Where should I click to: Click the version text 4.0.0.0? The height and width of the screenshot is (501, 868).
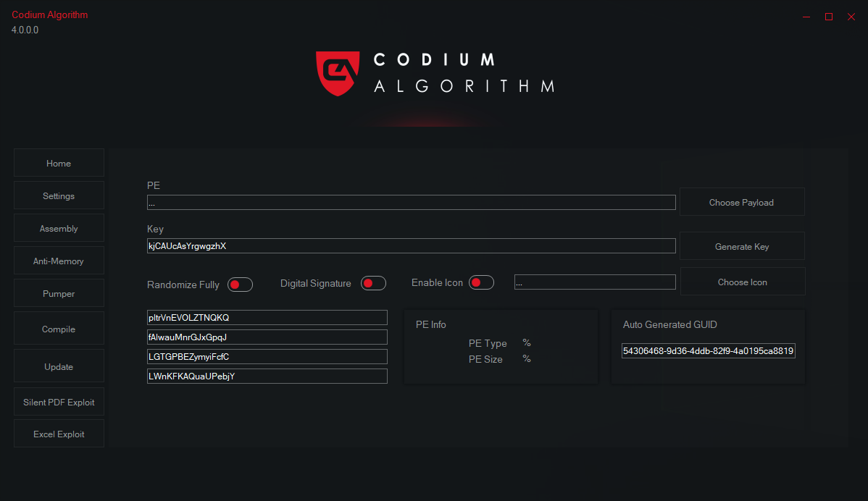click(25, 30)
